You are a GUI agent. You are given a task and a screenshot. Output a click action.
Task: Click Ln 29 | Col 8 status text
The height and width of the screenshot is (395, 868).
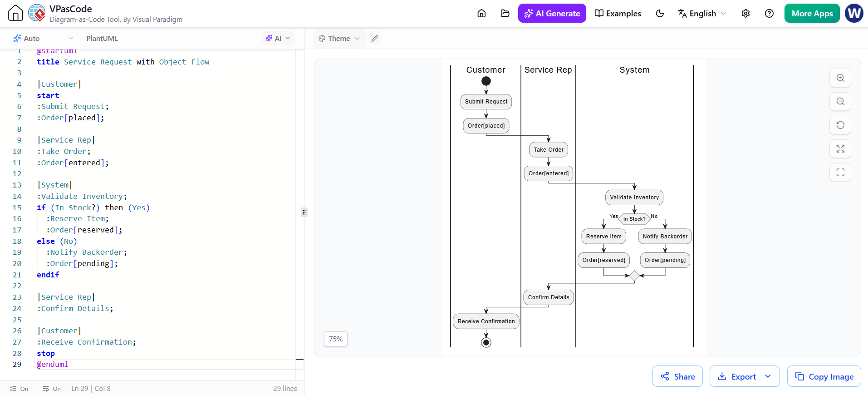pos(91,389)
